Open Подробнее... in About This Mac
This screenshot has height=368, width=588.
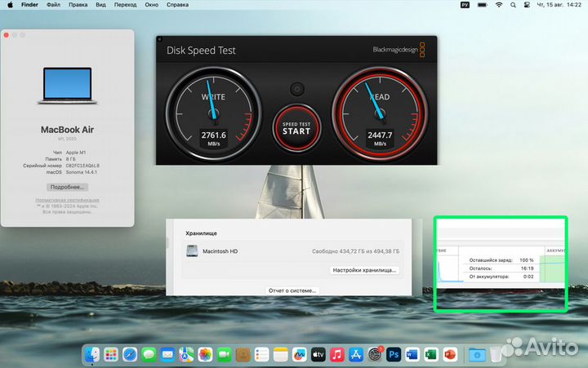[67, 187]
